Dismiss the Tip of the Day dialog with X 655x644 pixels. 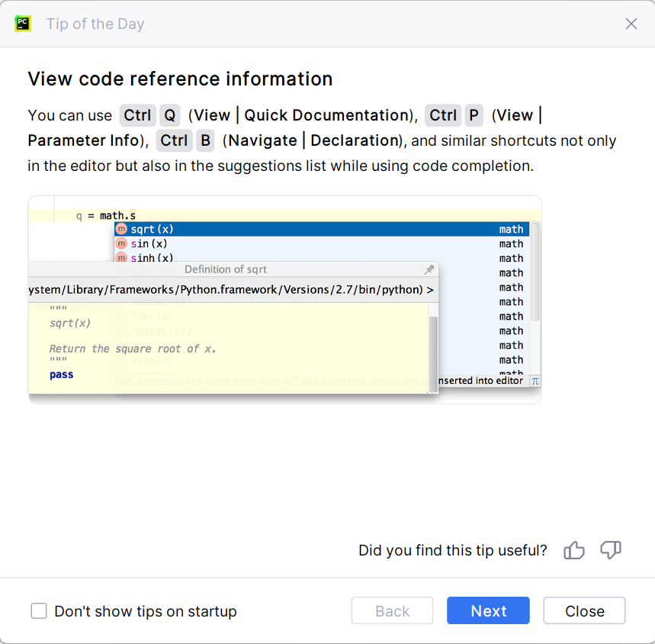click(x=631, y=24)
